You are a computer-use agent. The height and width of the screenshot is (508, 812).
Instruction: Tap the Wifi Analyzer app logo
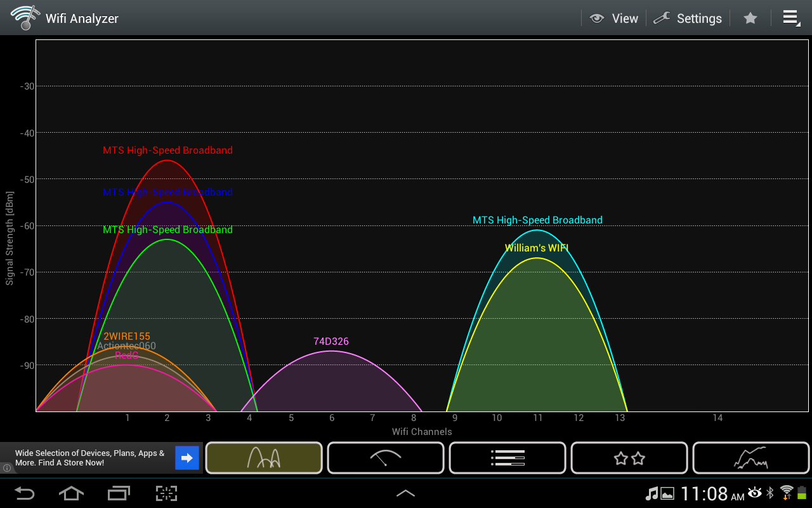tap(23, 18)
